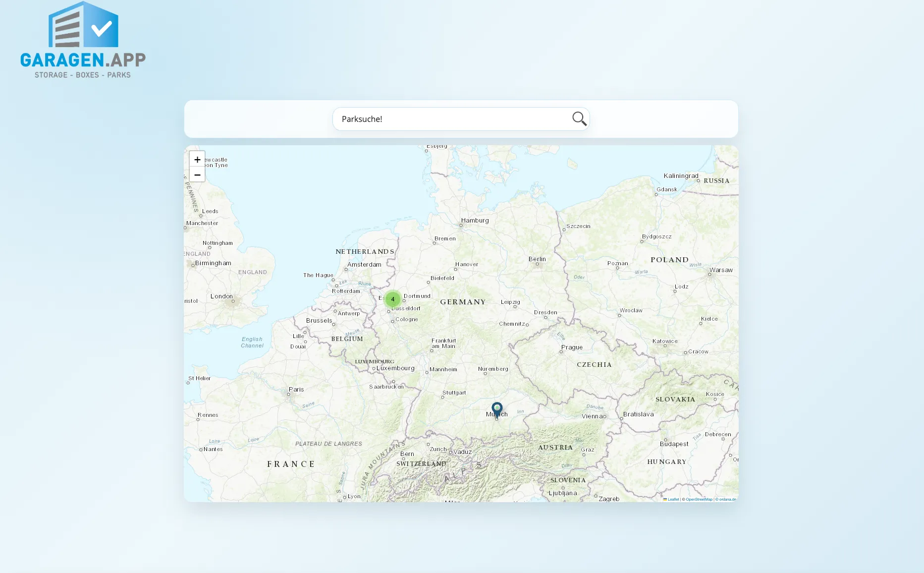Zoom in the map with plus button
This screenshot has height=573, width=924.
click(197, 159)
